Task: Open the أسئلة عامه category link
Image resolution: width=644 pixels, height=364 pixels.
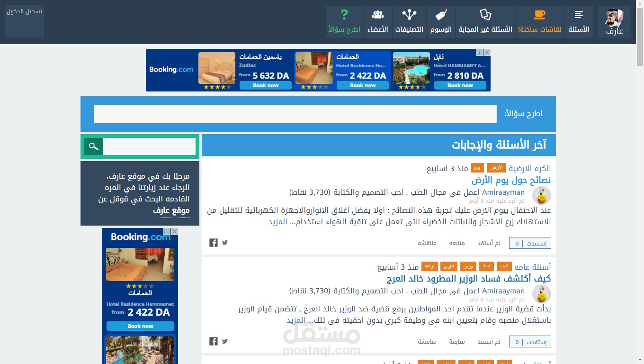Action: point(533,267)
